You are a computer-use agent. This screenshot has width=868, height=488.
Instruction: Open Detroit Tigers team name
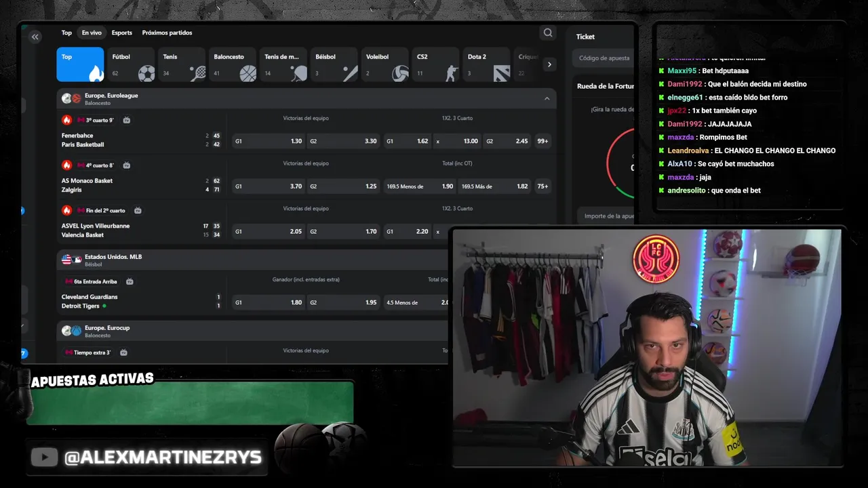click(81, 306)
